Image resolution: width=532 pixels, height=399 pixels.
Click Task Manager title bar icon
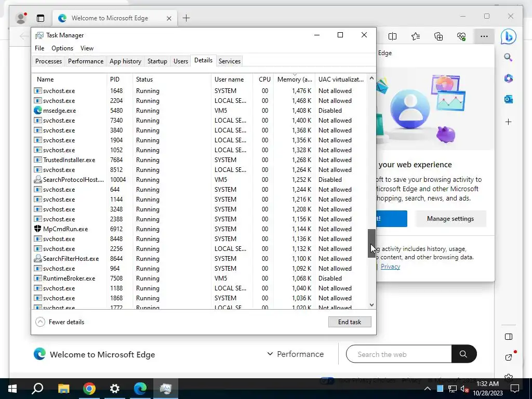[39, 35]
